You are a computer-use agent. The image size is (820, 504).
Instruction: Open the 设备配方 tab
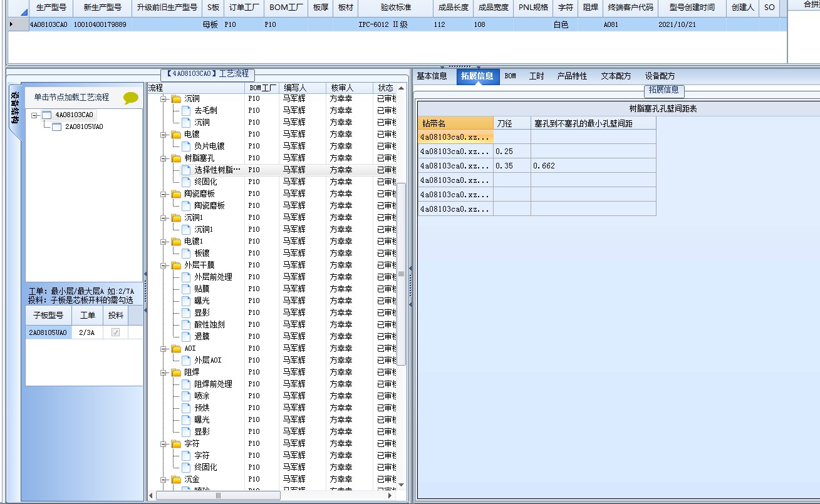(660, 76)
